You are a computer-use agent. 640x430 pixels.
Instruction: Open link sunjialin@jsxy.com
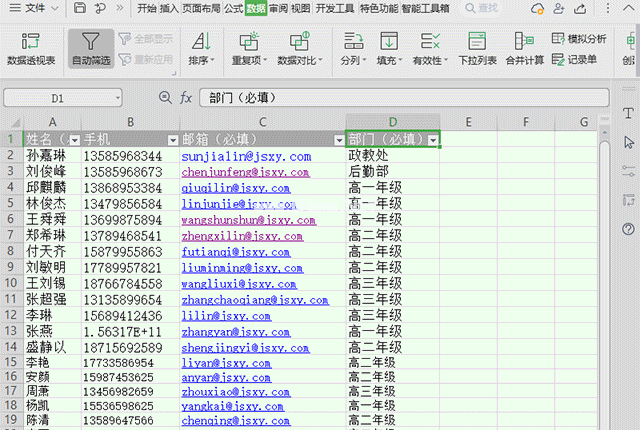pos(246,156)
